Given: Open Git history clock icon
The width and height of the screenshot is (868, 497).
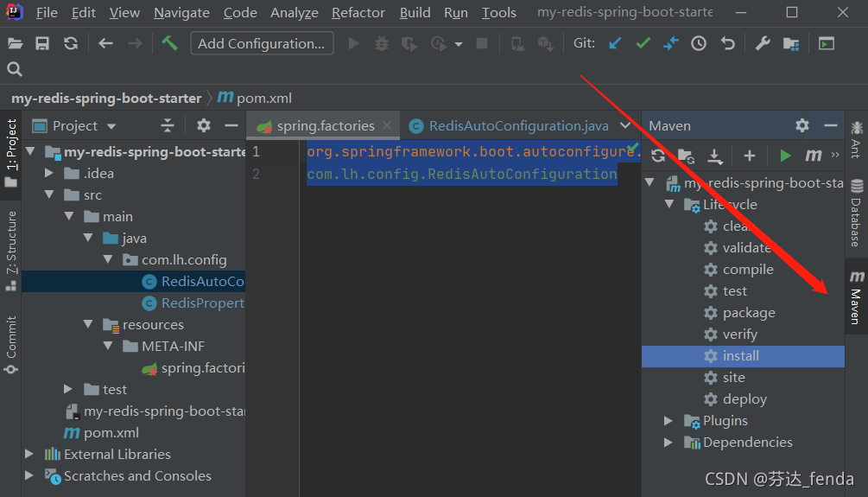Looking at the screenshot, I should coord(699,43).
